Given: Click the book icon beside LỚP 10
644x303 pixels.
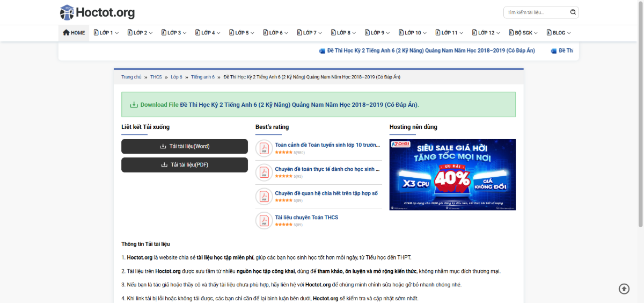Looking at the screenshot, I should [401, 33].
